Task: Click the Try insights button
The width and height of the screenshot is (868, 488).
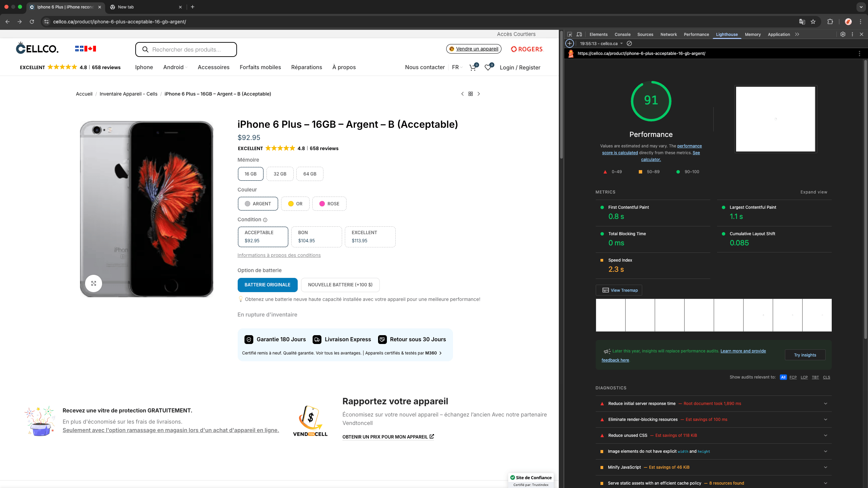Action: click(x=805, y=355)
